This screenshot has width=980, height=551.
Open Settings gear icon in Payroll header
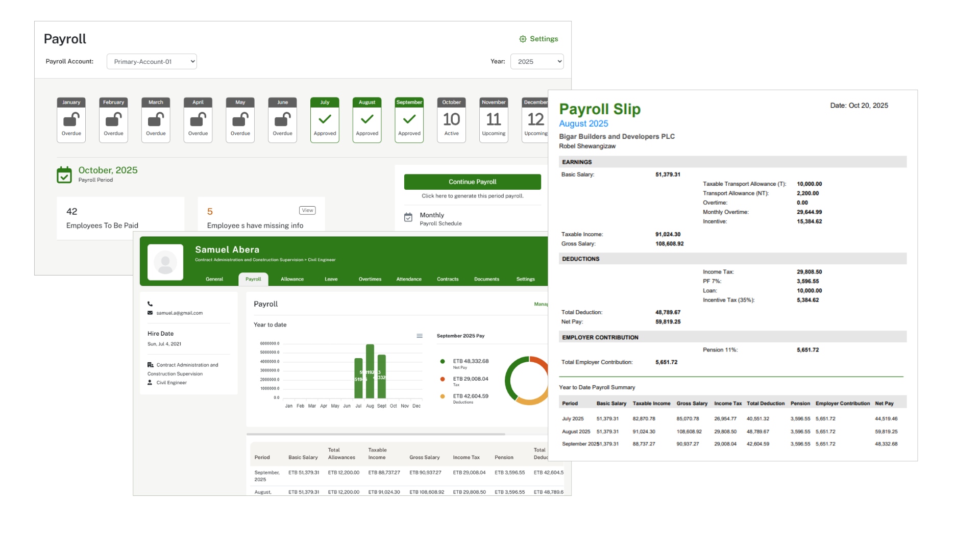[523, 39]
